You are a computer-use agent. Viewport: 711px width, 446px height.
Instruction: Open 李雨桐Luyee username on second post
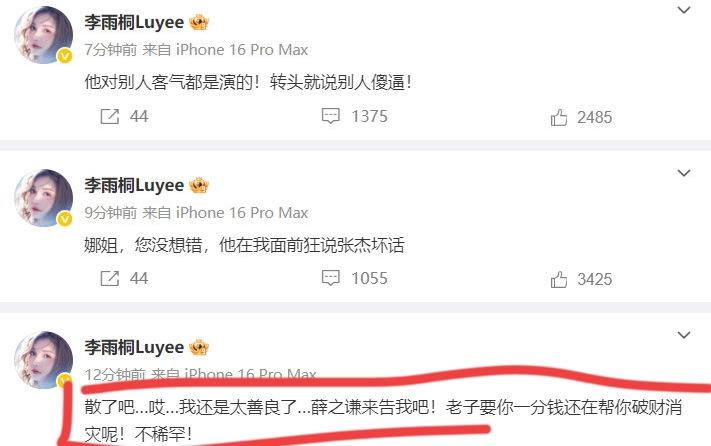coord(134,185)
